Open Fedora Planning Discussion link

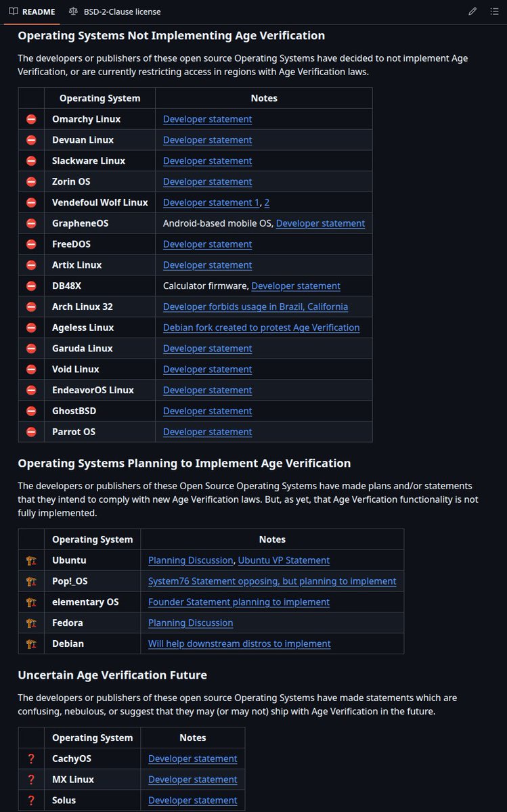click(191, 623)
